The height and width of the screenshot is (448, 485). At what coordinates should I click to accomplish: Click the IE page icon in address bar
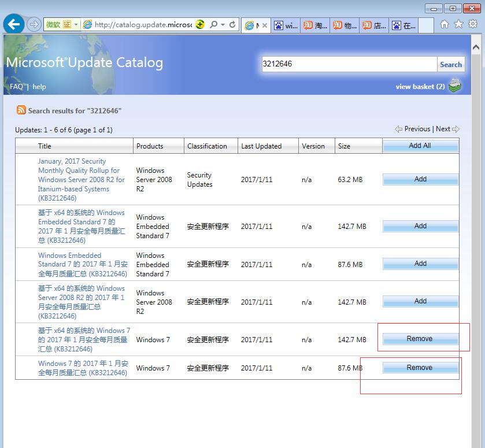click(87, 24)
